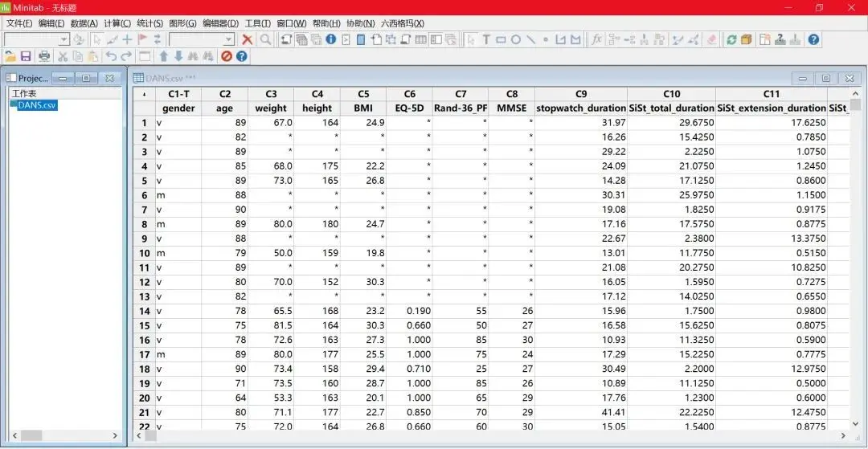
Task: Open the first toolbar combo box dropdown
Action: 63,39
